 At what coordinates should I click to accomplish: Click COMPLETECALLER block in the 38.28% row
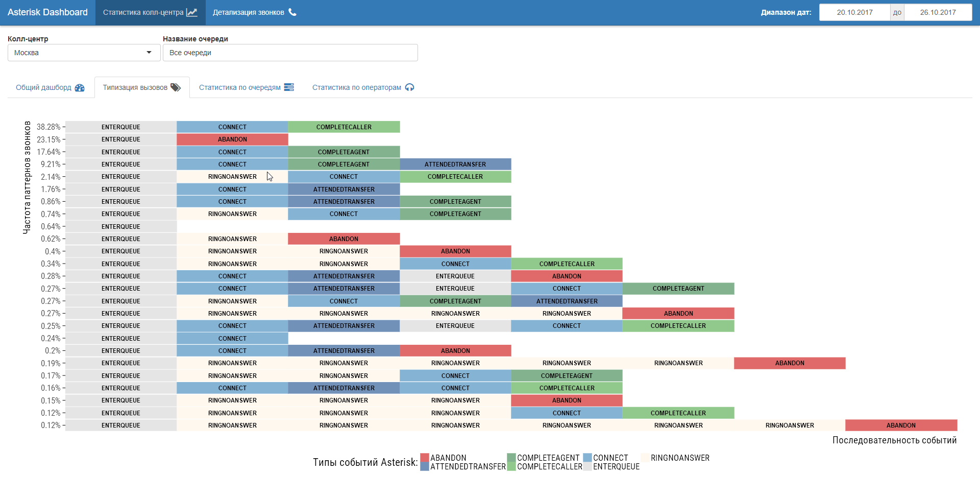[x=344, y=127]
